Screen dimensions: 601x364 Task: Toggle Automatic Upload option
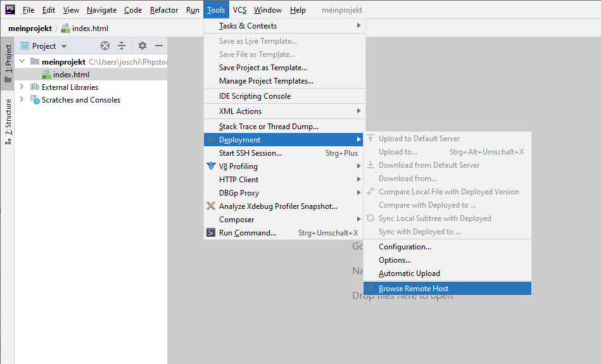(x=409, y=273)
